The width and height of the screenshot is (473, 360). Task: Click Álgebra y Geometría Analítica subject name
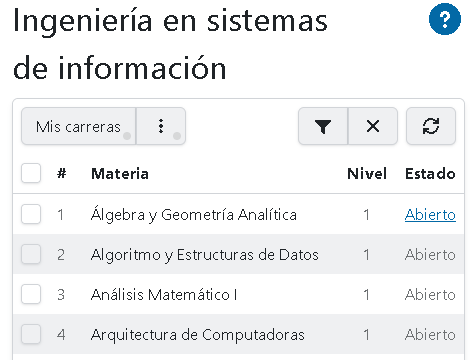pos(194,214)
